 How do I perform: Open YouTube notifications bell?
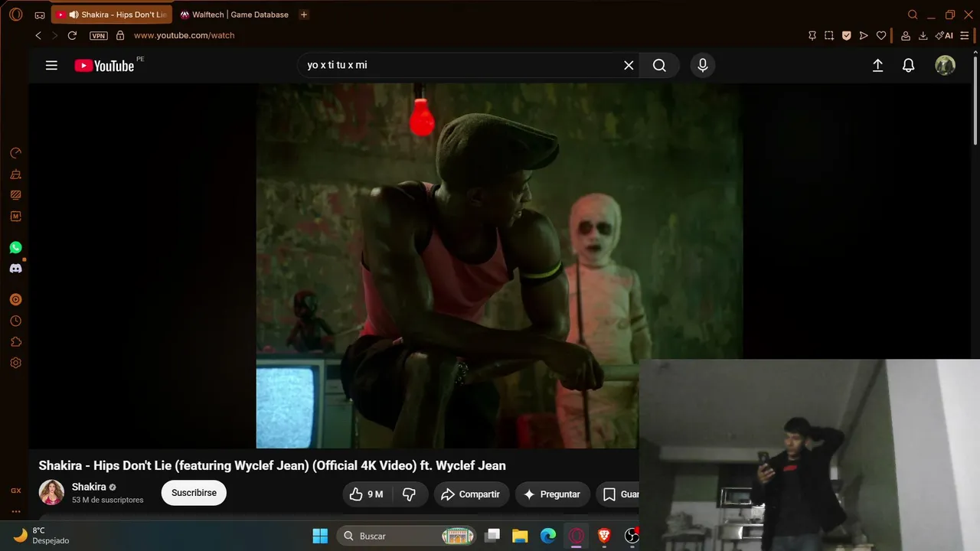pos(908,66)
